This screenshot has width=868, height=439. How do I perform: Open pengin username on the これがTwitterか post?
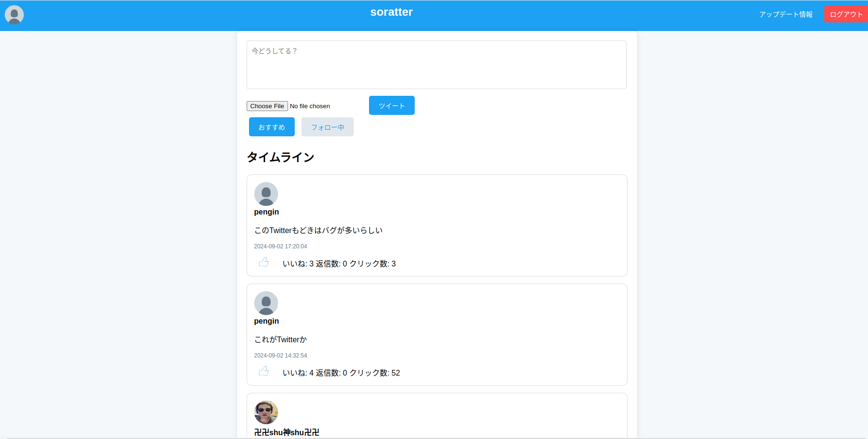266,321
